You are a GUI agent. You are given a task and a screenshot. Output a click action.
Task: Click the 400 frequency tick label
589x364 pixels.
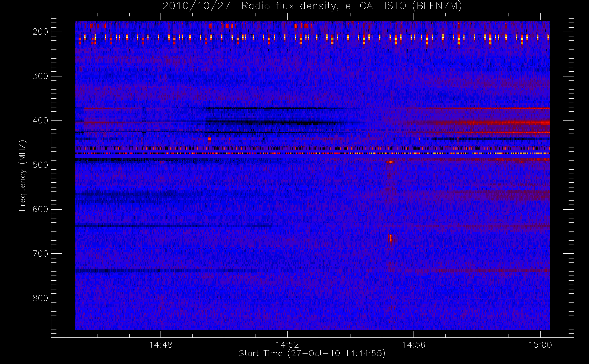[x=40, y=120]
